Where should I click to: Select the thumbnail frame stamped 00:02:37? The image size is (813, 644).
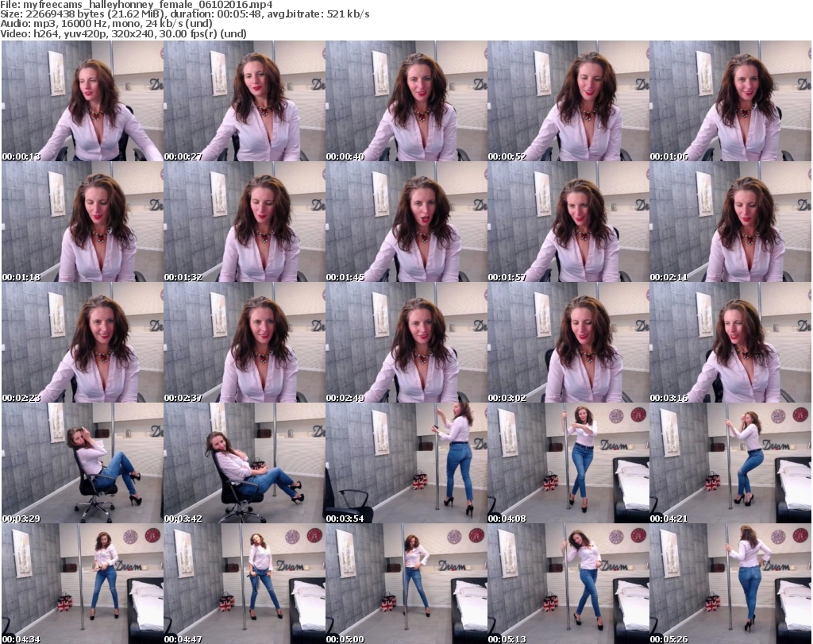click(245, 342)
